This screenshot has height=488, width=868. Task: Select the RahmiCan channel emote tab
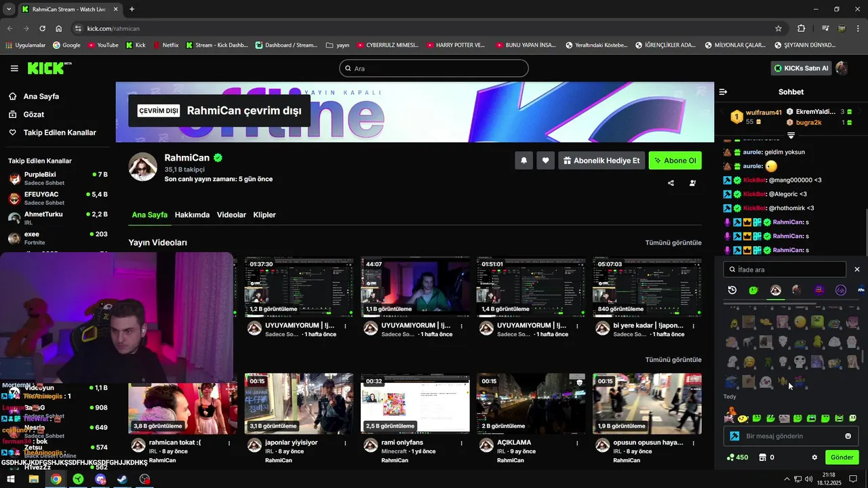click(776, 290)
